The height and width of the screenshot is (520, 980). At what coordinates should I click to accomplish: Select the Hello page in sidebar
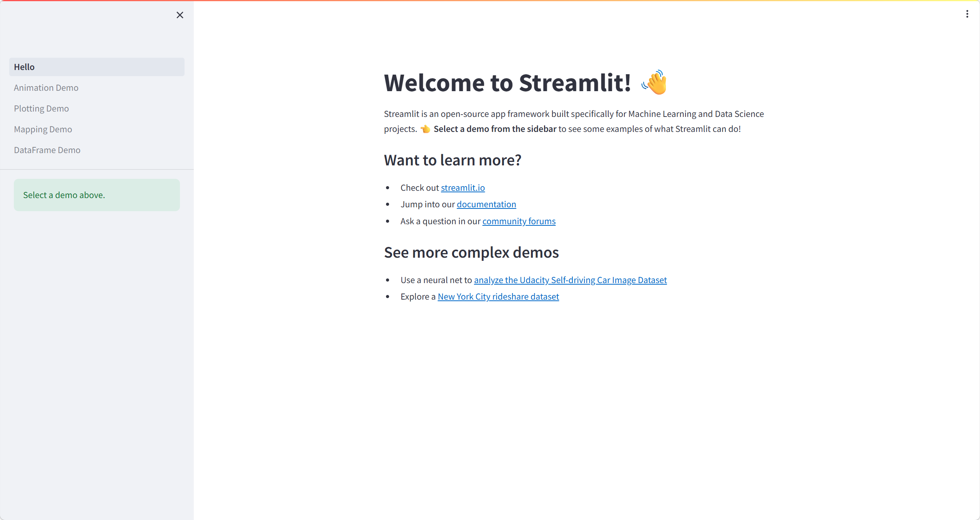(97, 67)
